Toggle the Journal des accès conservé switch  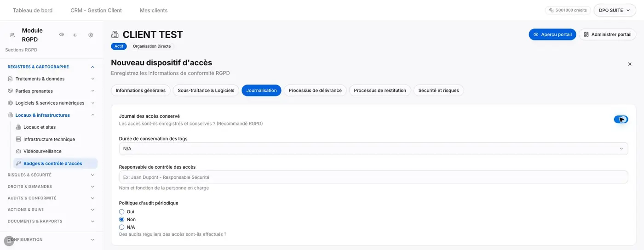click(621, 119)
